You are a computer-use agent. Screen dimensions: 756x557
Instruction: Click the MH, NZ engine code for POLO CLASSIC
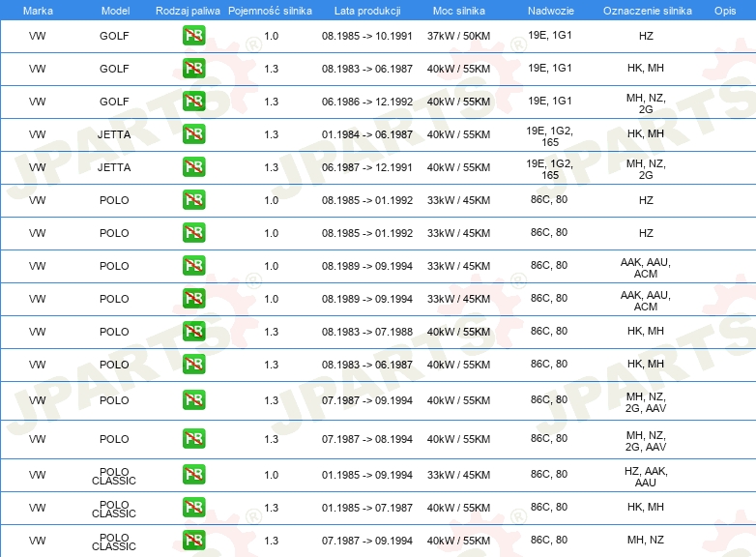click(x=646, y=541)
